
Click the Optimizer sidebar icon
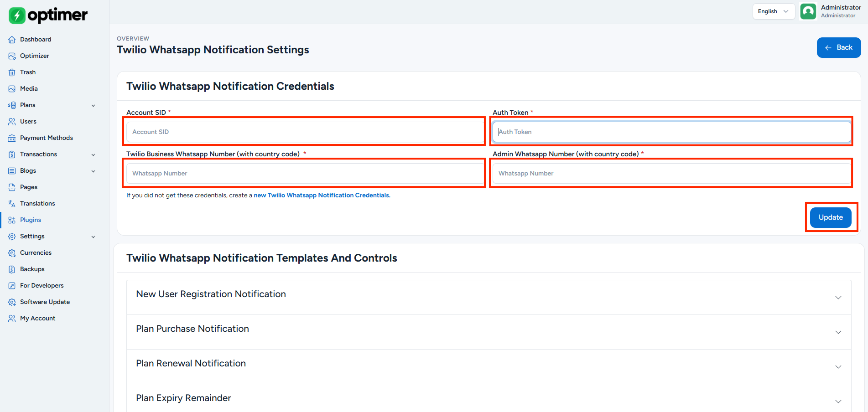coord(12,56)
